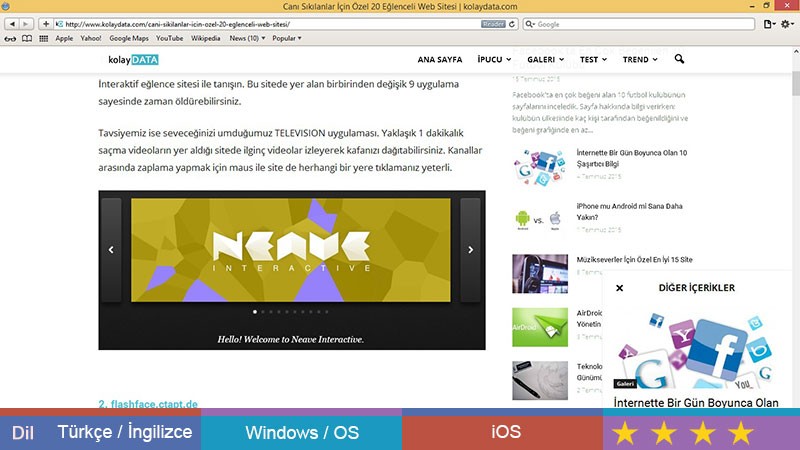The image size is (800, 450).
Task: Click the Google search field
Action: [x=639, y=24]
